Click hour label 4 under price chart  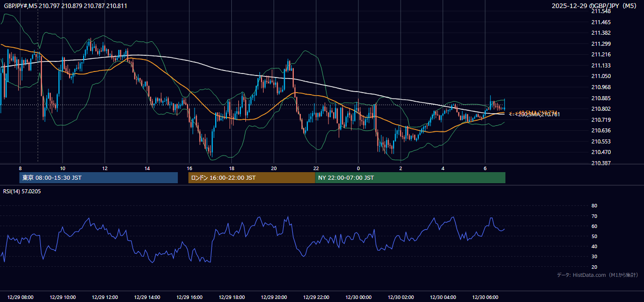[443, 168]
